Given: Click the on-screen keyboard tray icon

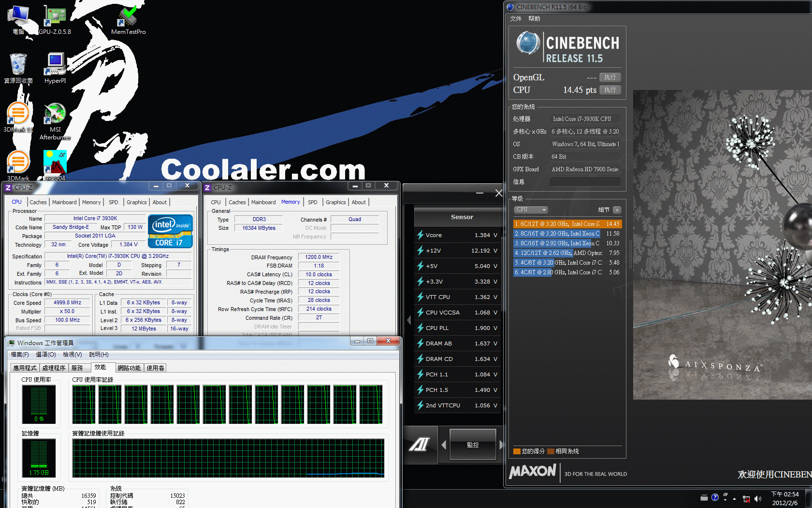Looking at the screenshot, I should click(704, 497).
